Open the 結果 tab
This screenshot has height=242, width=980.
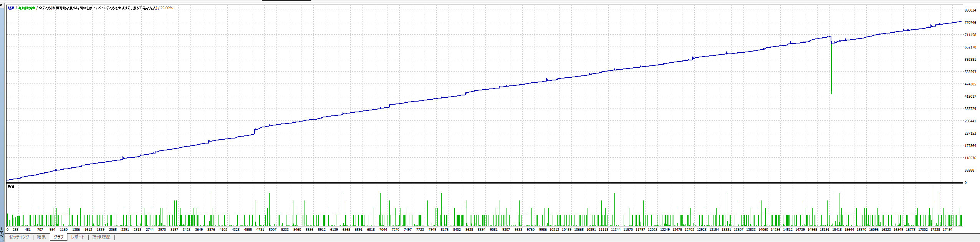(x=41, y=237)
